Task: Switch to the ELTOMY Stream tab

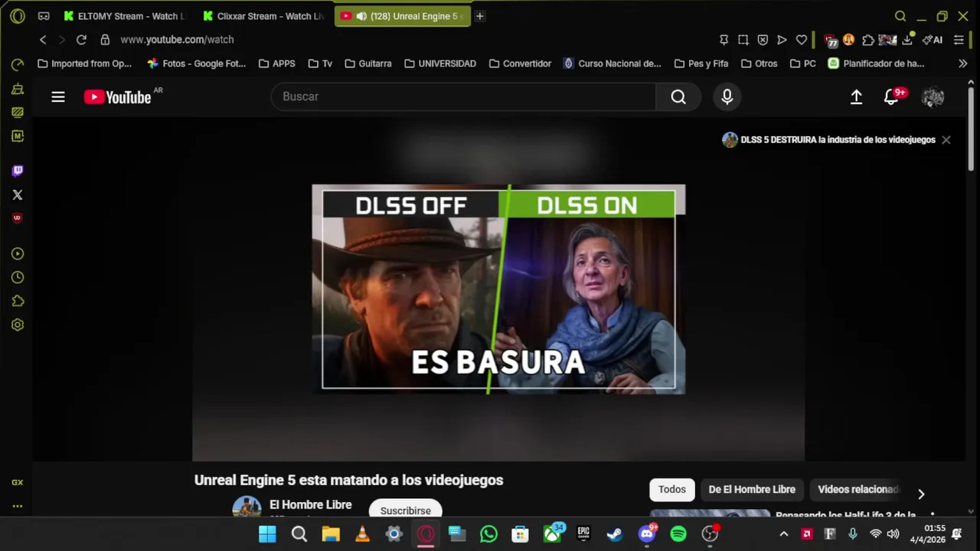Action: click(123, 16)
